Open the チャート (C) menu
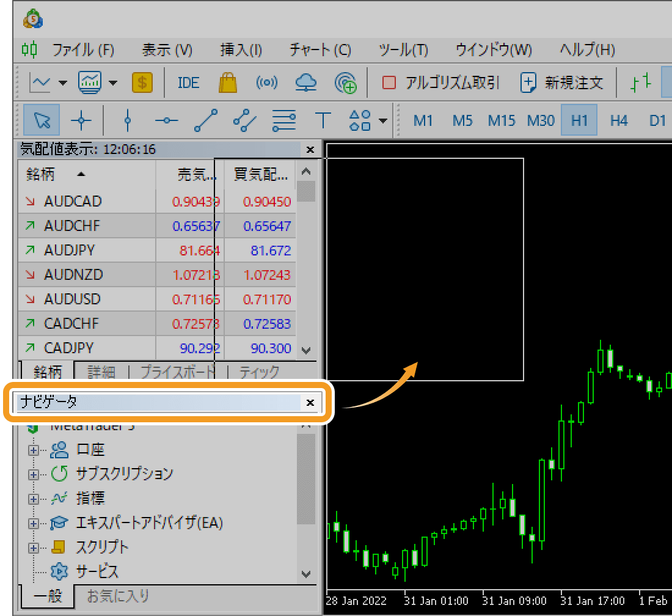672x616 pixels. (x=320, y=50)
